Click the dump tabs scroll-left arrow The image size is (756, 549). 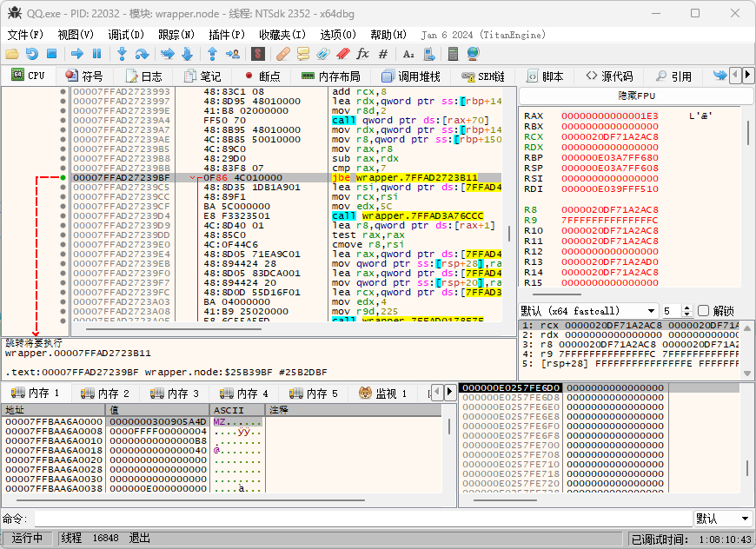[438, 392]
